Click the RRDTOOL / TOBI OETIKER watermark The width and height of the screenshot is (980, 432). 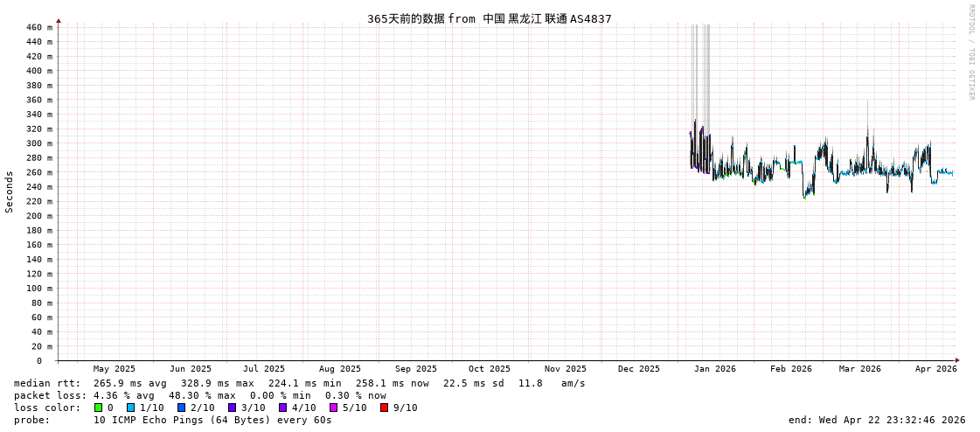970,52
